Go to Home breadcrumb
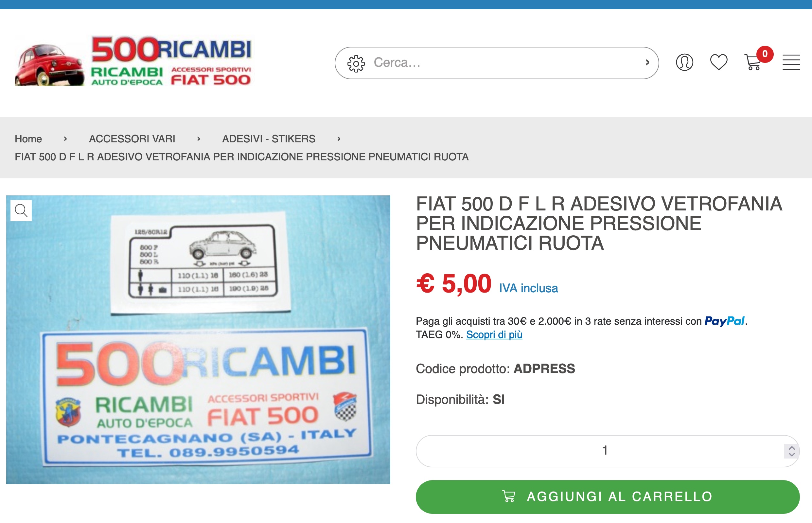The image size is (812, 523). [28, 139]
